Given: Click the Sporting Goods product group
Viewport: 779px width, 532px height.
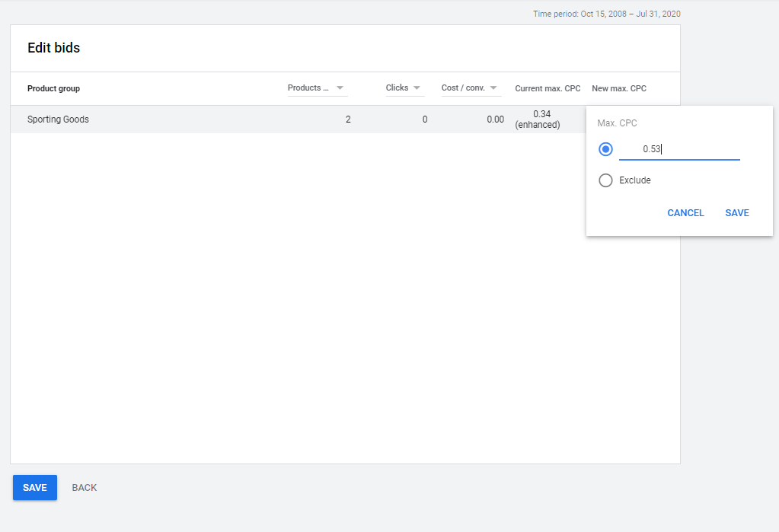Looking at the screenshot, I should (x=58, y=119).
